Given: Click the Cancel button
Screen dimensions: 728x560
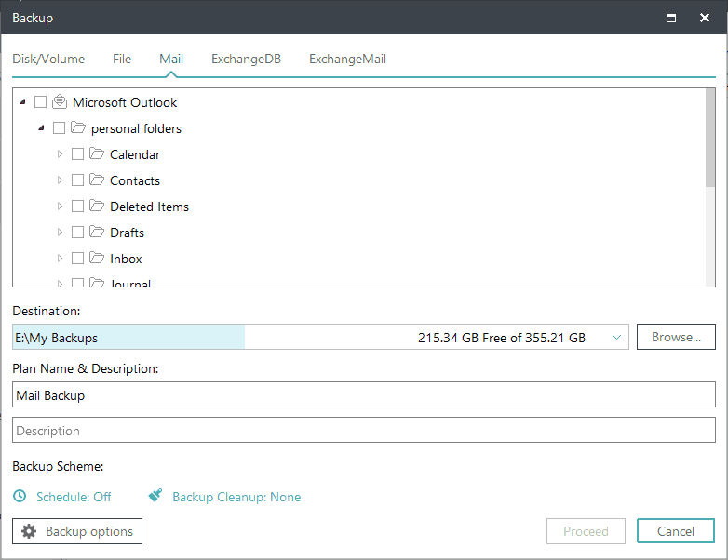Looking at the screenshot, I should point(675,531).
